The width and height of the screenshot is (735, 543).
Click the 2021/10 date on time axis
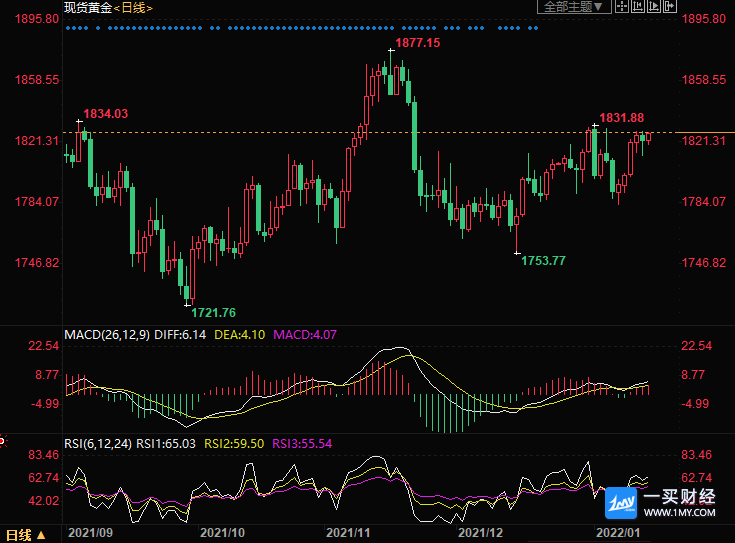[222, 533]
